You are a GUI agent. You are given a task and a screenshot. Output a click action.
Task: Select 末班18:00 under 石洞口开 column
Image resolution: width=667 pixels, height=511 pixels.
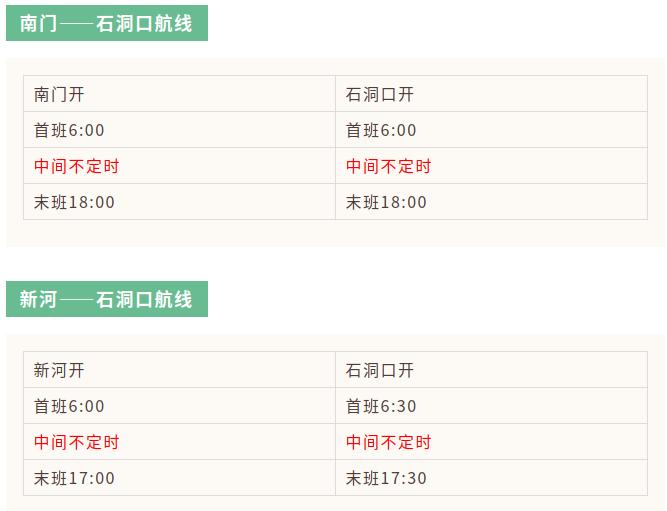(x=386, y=202)
